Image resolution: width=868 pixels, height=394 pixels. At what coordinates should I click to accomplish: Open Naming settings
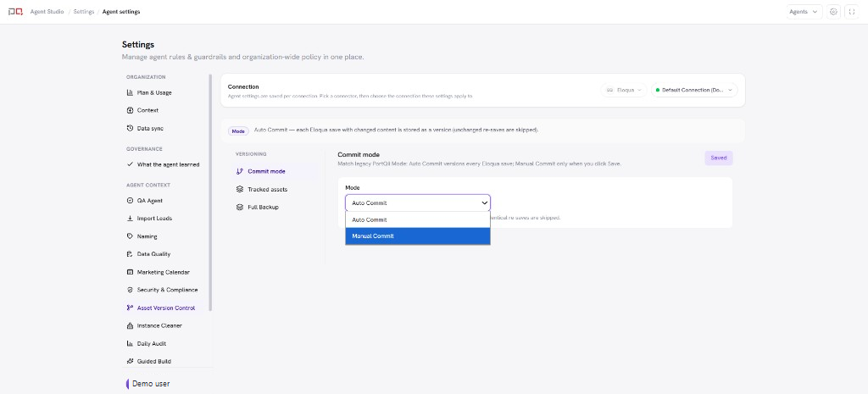(165, 236)
